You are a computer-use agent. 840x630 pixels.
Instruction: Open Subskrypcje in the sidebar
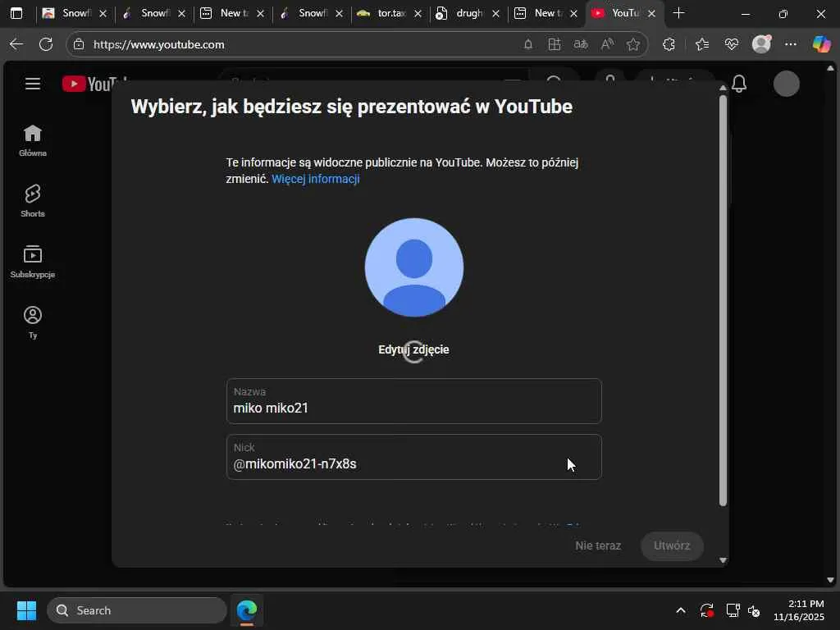[33, 262]
